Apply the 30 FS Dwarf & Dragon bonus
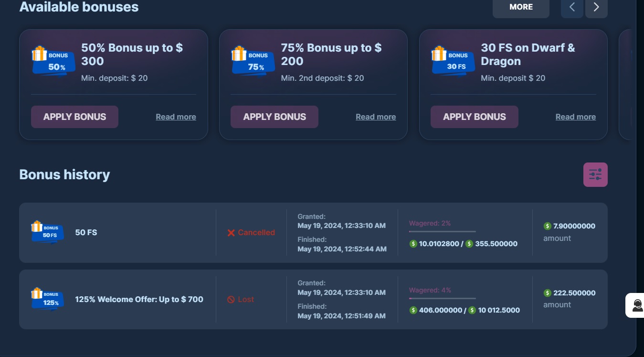 pyautogui.click(x=474, y=117)
